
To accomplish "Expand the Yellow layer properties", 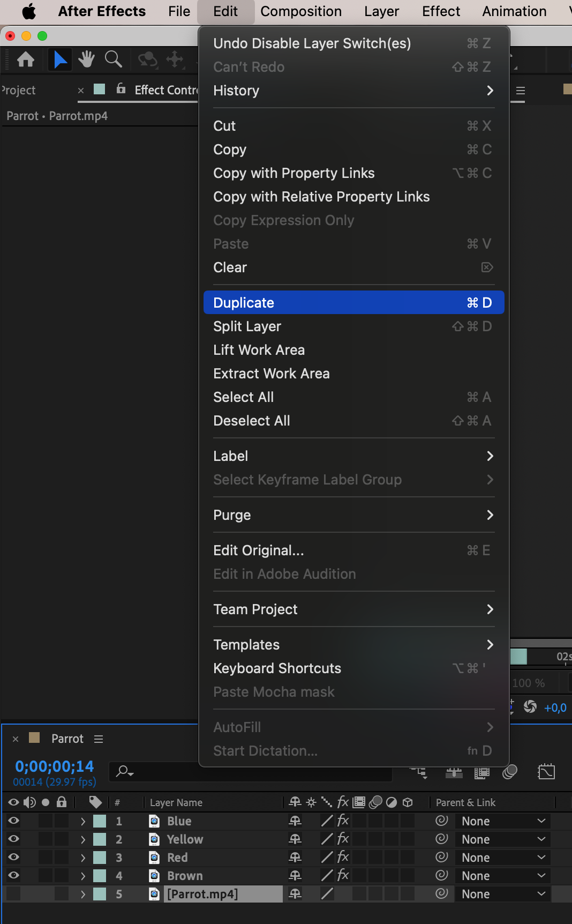I will point(83,839).
